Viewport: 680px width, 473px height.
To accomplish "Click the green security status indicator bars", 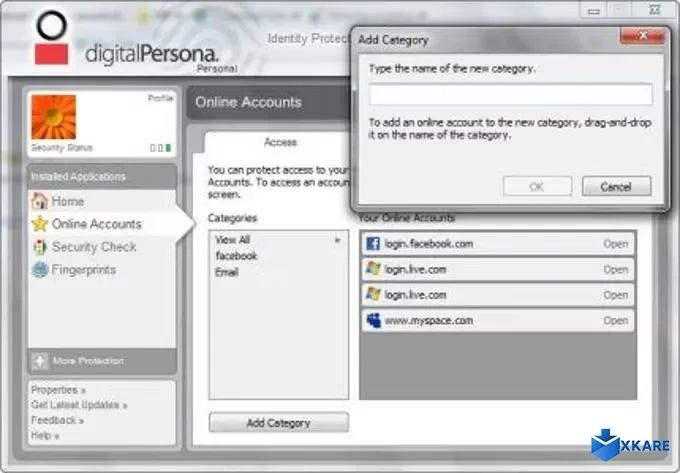I will point(161,148).
